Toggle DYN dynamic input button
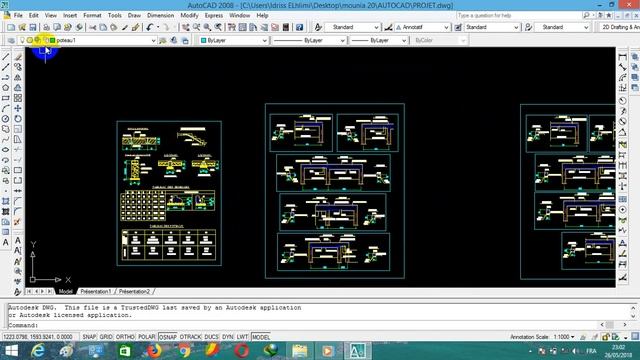This screenshot has height=360, width=640. tap(228, 337)
